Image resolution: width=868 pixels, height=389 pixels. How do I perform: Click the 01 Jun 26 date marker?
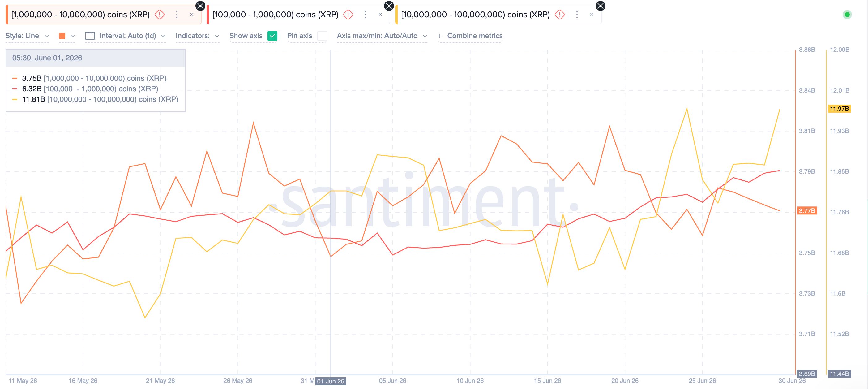(x=331, y=381)
